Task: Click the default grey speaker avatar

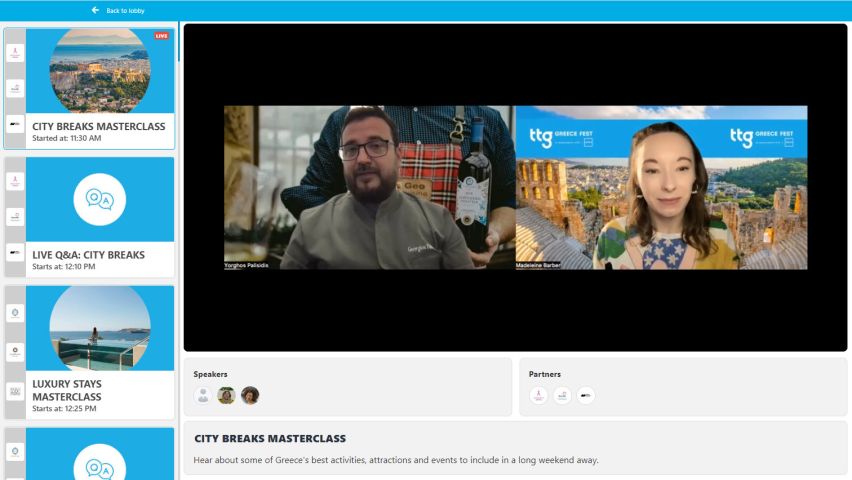Action: pyautogui.click(x=203, y=395)
